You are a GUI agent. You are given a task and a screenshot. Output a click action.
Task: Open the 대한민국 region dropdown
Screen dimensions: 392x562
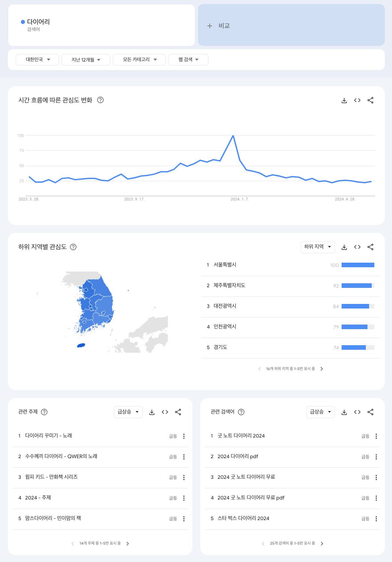(x=37, y=60)
